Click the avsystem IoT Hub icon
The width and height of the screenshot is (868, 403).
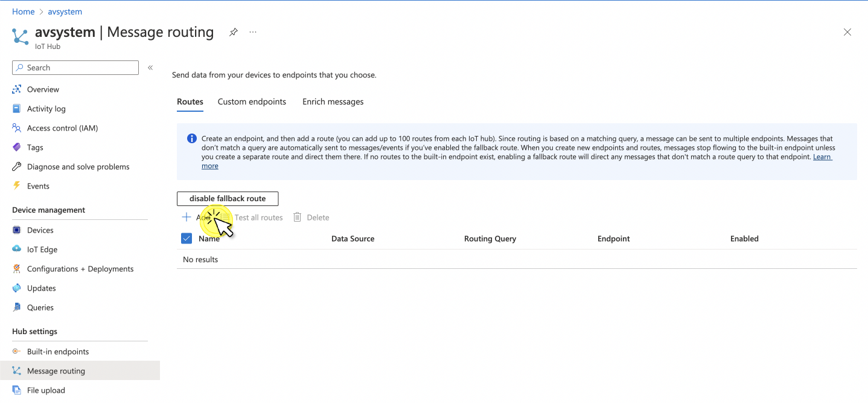click(20, 36)
